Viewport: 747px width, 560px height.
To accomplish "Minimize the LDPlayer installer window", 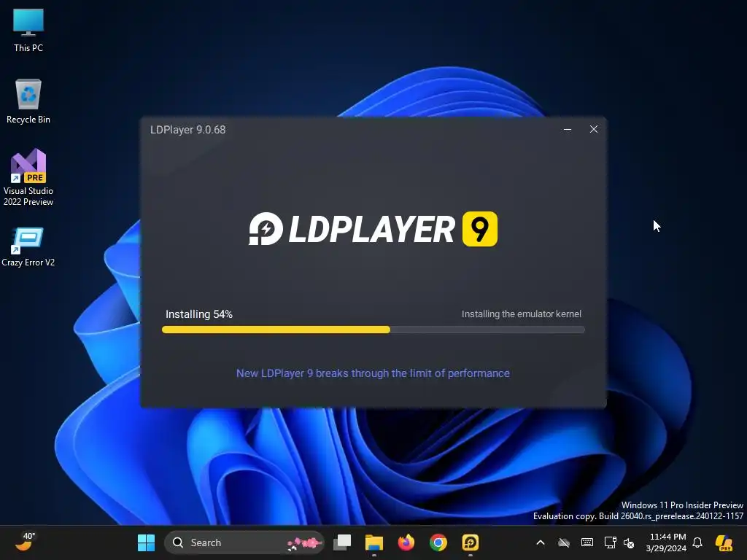I will coord(568,130).
